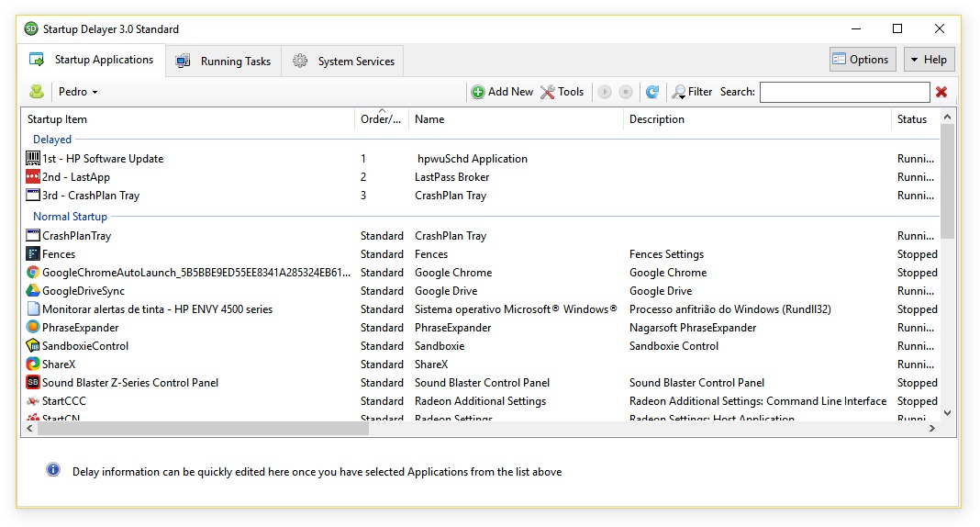The height and width of the screenshot is (527, 980).
Task: Click the Running Tasks monitor icon
Action: [x=184, y=61]
